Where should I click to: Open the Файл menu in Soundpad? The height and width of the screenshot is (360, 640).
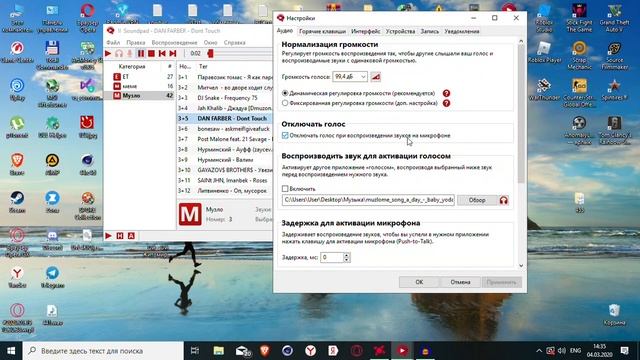click(113, 42)
